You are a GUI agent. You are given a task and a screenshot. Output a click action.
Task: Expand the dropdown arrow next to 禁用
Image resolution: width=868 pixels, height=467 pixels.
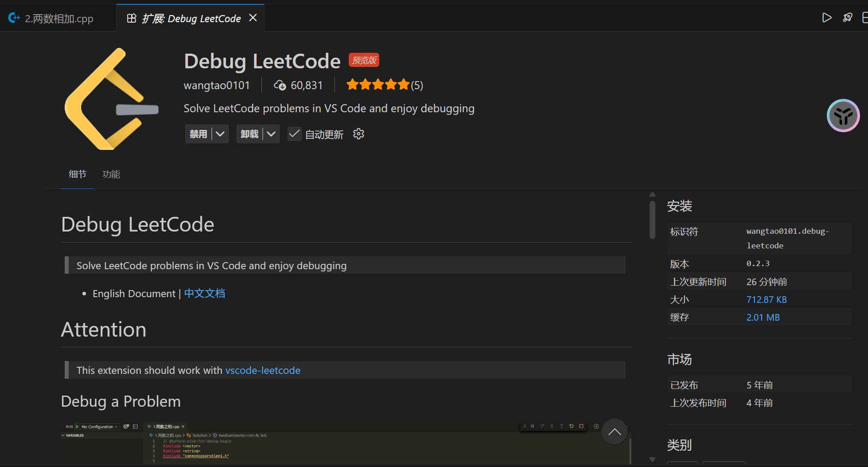220,133
